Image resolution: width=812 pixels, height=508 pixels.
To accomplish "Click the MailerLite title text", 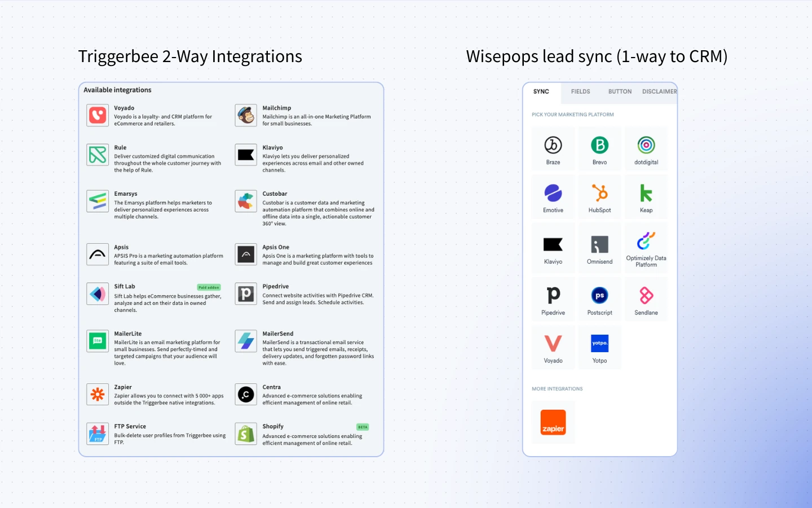I will (x=128, y=334).
